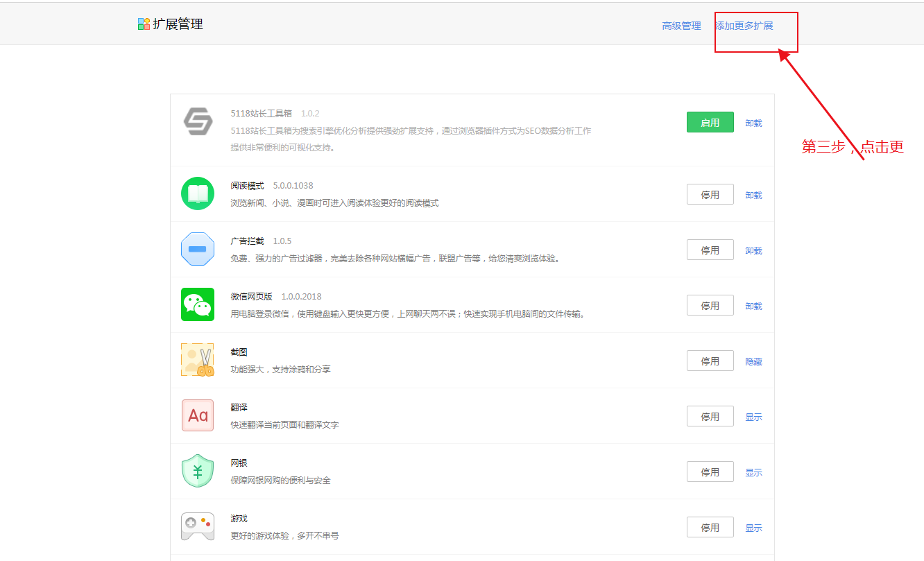The image size is (924, 561).
Task: Show the 翻译 extension via 显示 link
Action: 753,417
